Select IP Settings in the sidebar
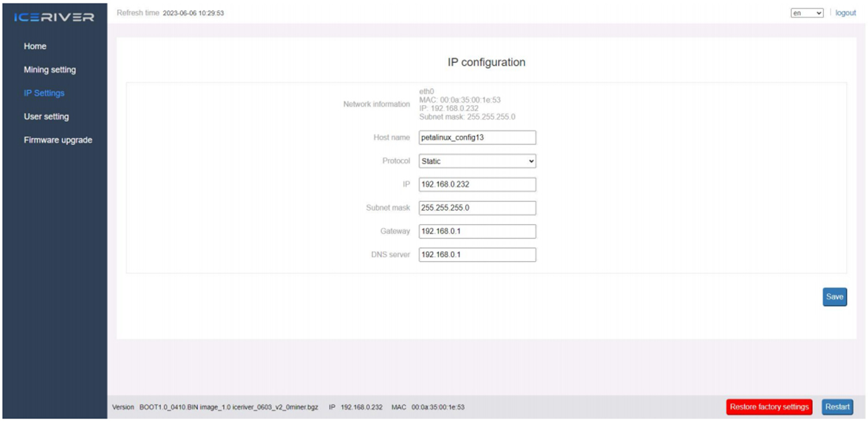Image resolution: width=868 pixels, height=422 pixels. click(x=44, y=93)
